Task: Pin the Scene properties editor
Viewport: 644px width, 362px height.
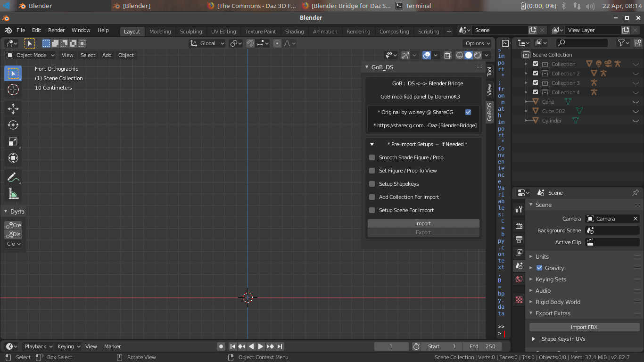Action: [x=636, y=193]
